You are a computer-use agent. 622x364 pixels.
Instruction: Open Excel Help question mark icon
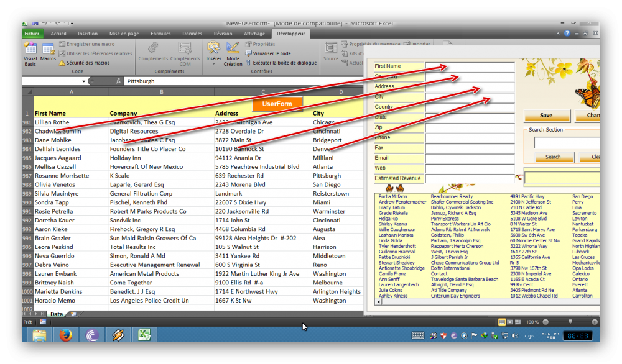(567, 34)
